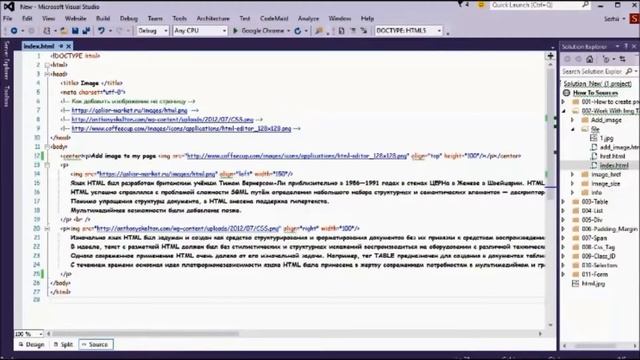640x360 pixels.
Task: Open the Server Explorer side tab
Action: pyautogui.click(x=6, y=60)
